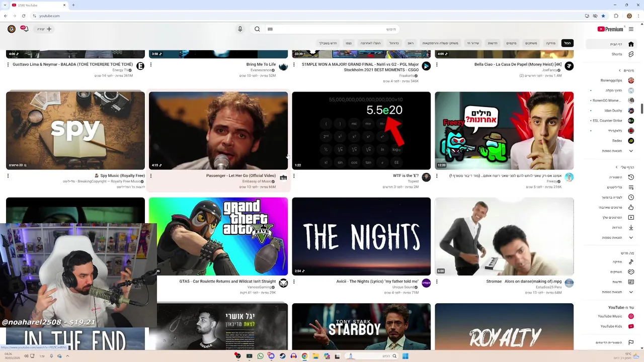Open the Subscriptions (מינויים) section chevron
The width and height of the screenshot is (644, 362).
(x=619, y=70)
